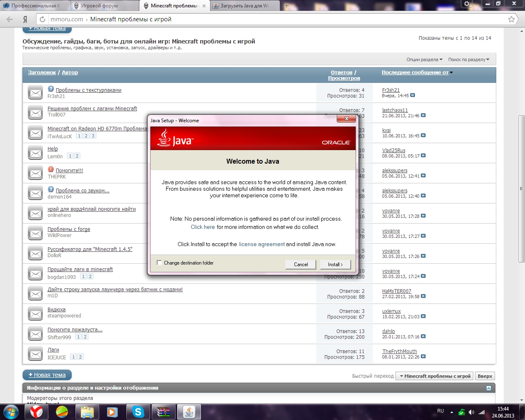Follow the 'Click here' link in Java Setup
The width and height of the screenshot is (525, 420).
coord(203,227)
